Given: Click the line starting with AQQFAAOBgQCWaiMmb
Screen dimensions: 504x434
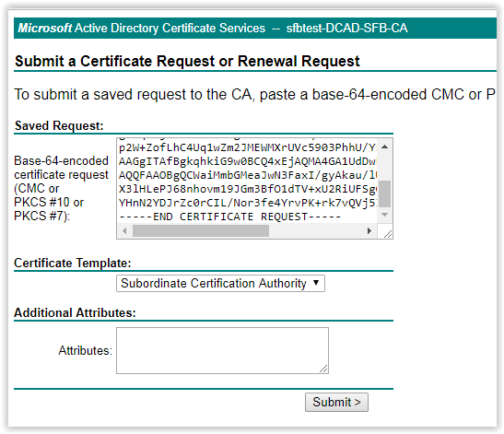Looking at the screenshot, I should pos(247,175).
